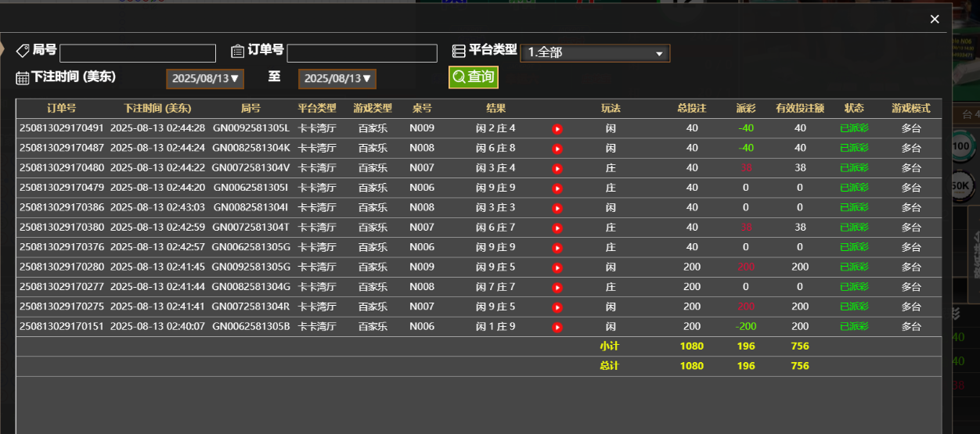Focus the 订单号 input field
980x434 pixels.
click(362, 53)
